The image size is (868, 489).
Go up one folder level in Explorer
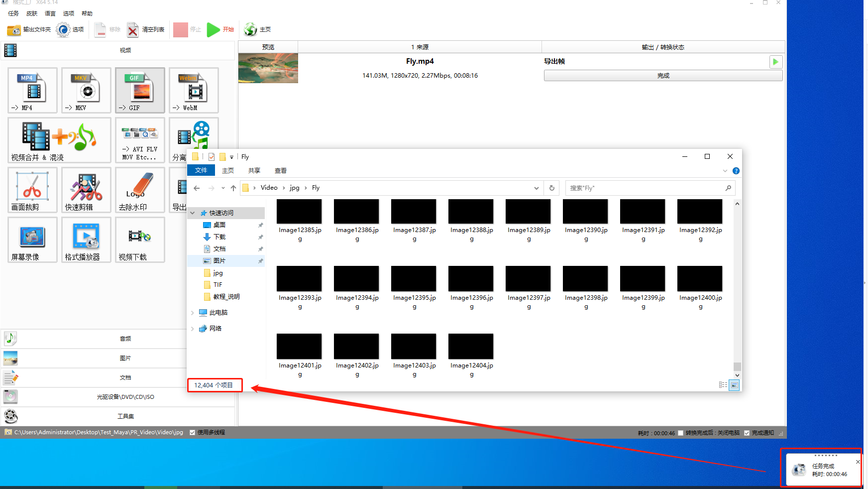click(x=233, y=188)
